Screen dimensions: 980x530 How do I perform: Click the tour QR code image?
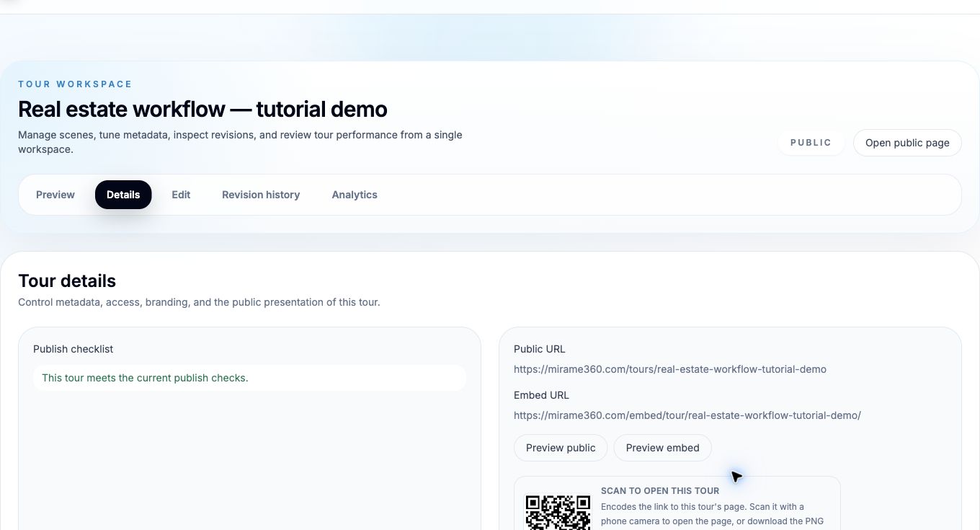[558, 511]
